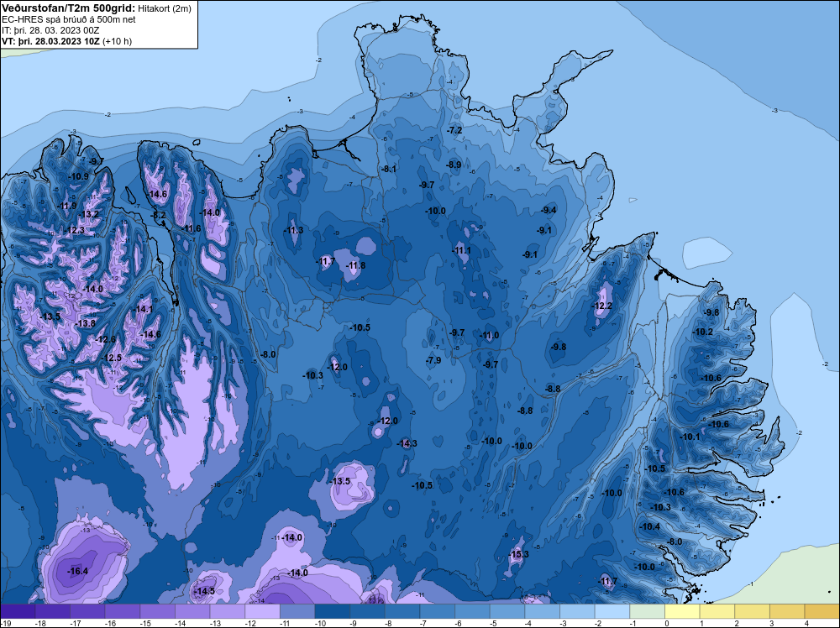Image resolution: width=840 pixels, height=628 pixels.
Task: Click the -7.2 temperature value
Action: [x=454, y=131]
